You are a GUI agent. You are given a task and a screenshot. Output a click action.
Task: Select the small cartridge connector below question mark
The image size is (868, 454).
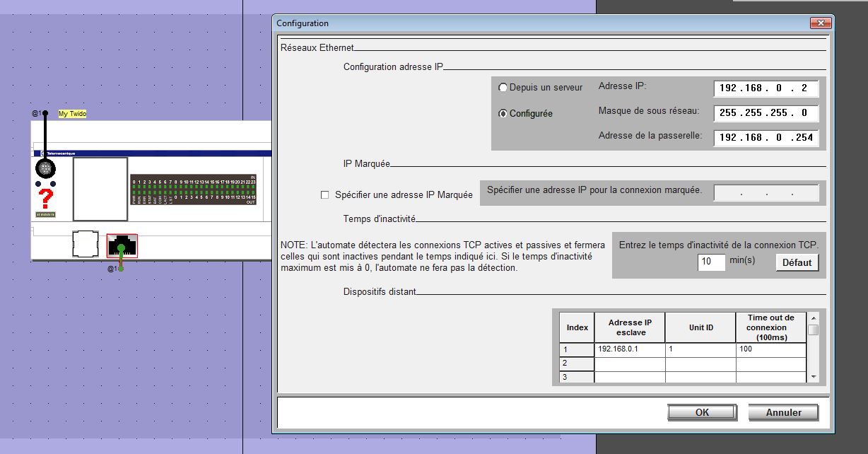pyautogui.click(x=46, y=214)
